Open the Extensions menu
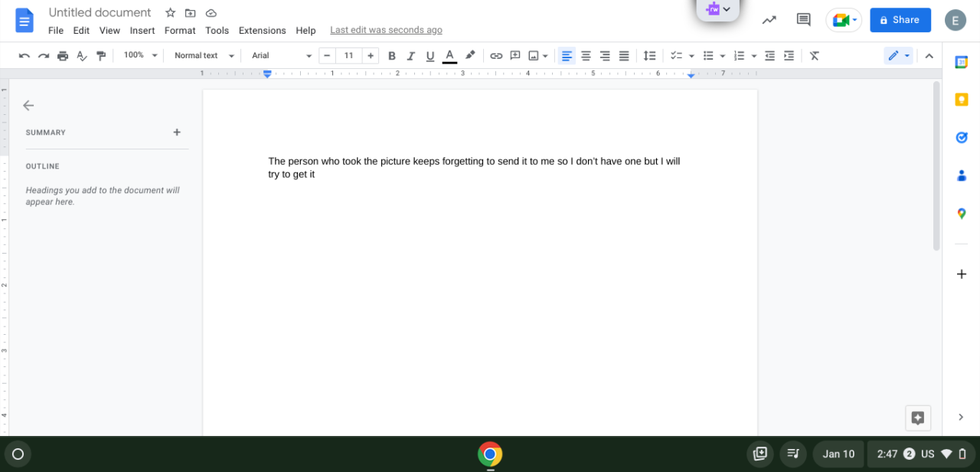 pos(262,31)
